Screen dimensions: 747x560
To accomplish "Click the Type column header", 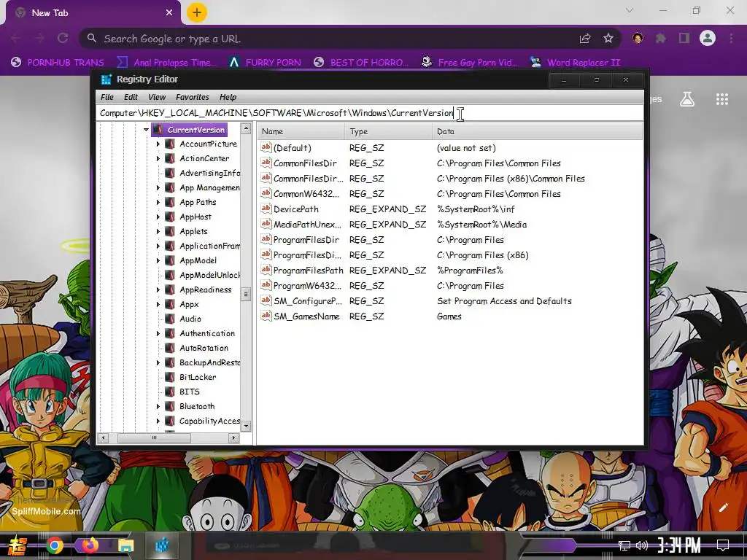I will pyautogui.click(x=388, y=131).
